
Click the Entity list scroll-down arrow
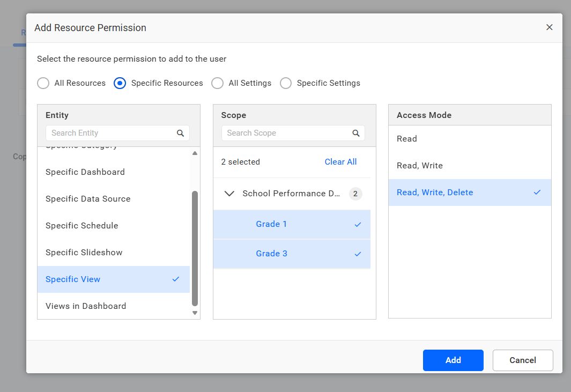(195, 313)
